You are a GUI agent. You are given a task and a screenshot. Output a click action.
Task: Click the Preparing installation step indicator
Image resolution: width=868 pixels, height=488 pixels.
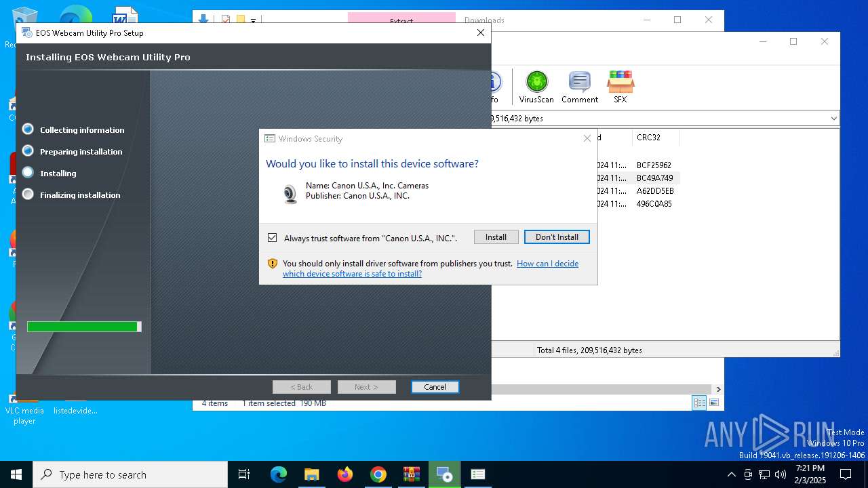click(28, 150)
